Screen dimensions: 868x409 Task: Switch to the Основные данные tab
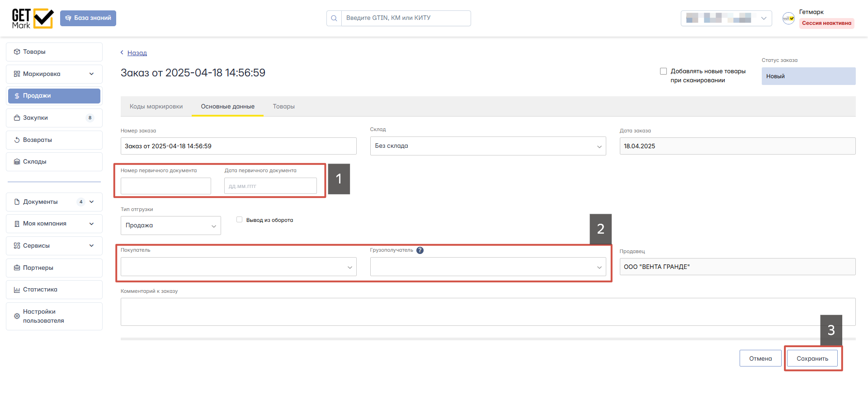227,107
